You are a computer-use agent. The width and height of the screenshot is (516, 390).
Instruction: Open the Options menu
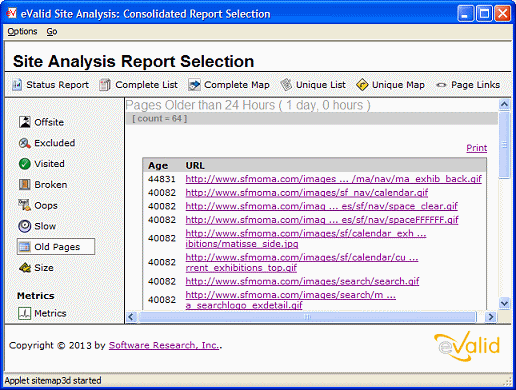click(22, 31)
